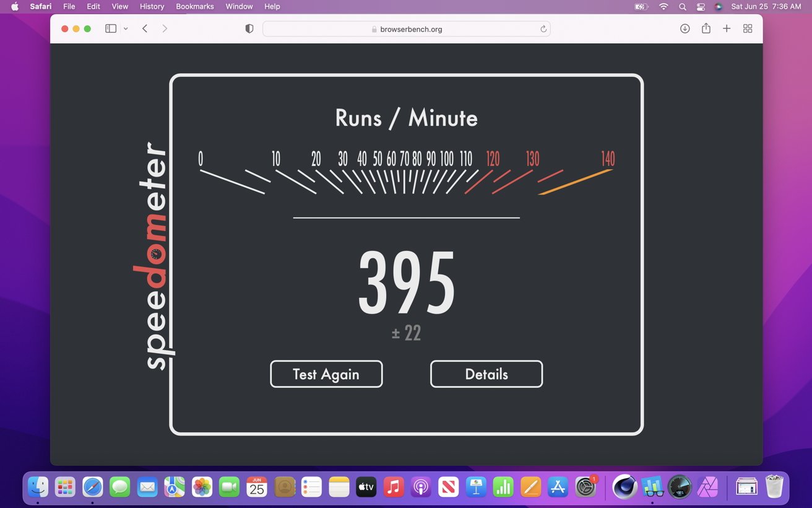
Task: Open Numbers from the Dock
Action: [503, 487]
